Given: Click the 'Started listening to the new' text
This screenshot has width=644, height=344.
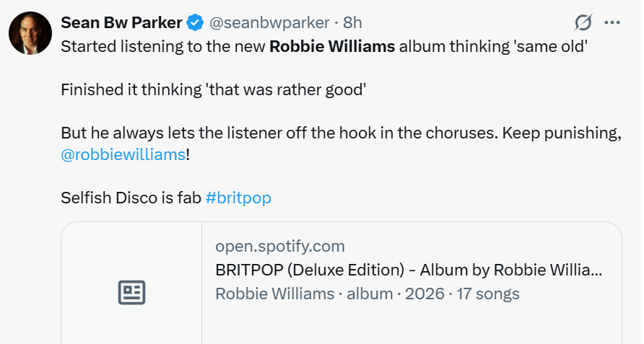Looking at the screenshot, I should [x=162, y=47].
